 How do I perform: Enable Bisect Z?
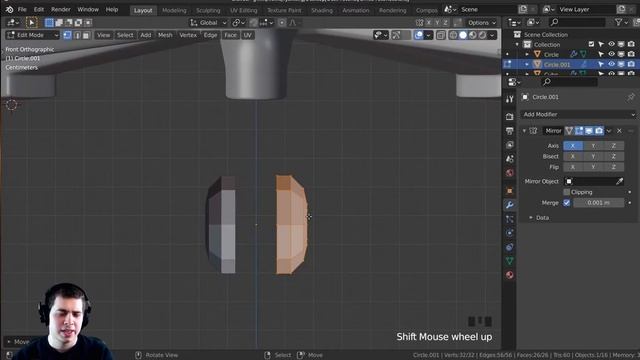tap(613, 156)
